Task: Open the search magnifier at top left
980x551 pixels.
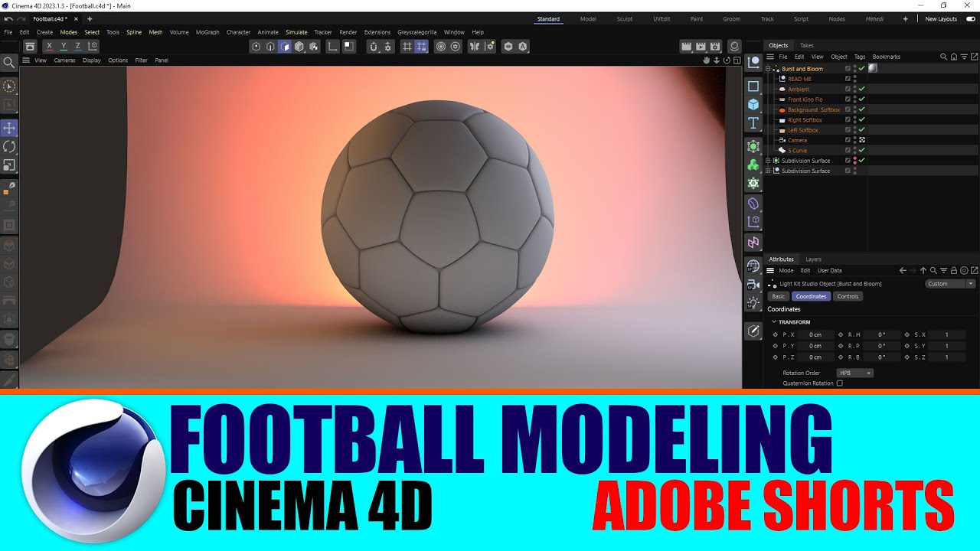Action: [9, 63]
